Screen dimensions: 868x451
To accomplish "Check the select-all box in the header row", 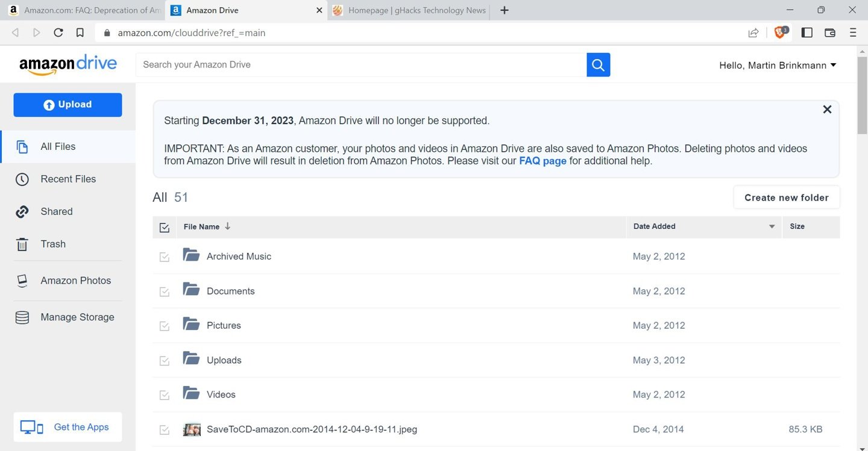I will (164, 227).
